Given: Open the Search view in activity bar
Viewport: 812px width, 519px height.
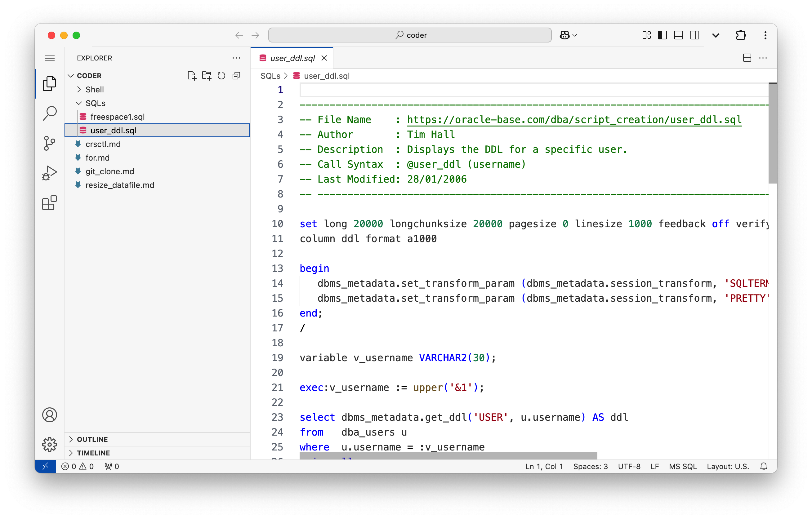Looking at the screenshot, I should point(50,113).
